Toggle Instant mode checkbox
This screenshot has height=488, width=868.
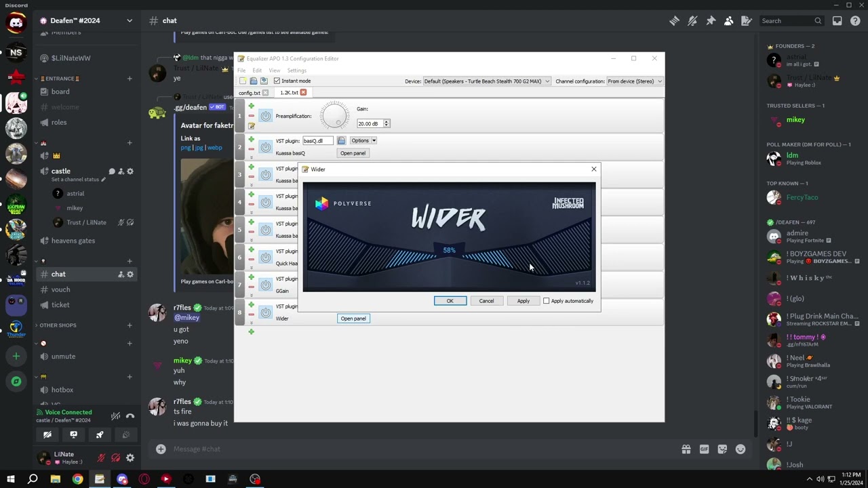(x=277, y=81)
